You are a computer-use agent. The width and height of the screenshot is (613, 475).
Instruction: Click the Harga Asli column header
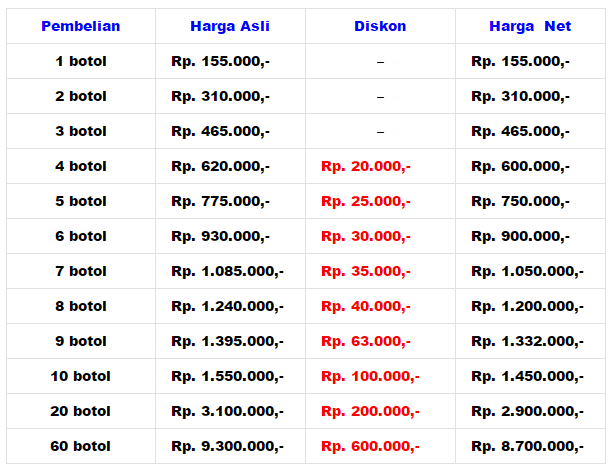pyautogui.click(x=230, y=26)
